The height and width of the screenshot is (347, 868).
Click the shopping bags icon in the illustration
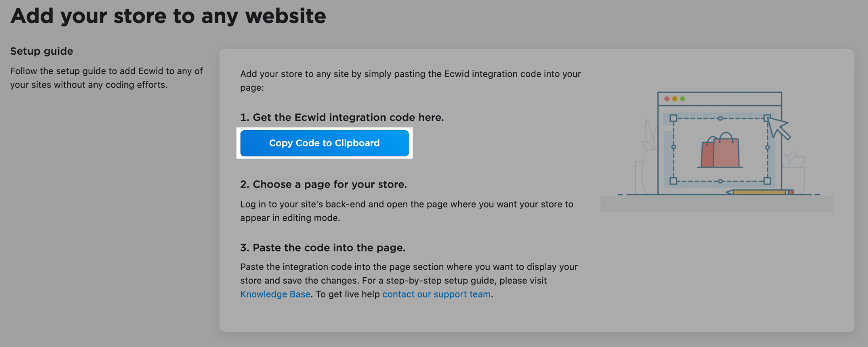(720, 151)
